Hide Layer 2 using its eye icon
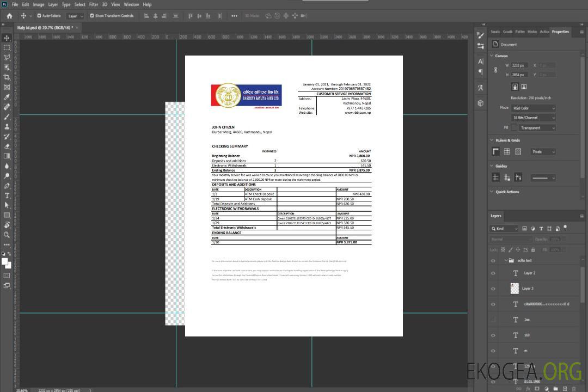The image size is (588, 392). [493, 273]
